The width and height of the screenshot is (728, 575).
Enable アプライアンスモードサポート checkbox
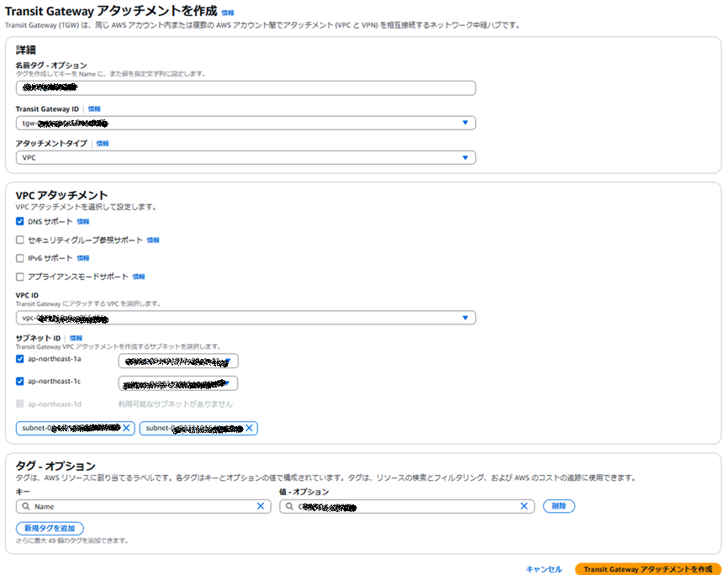point(20,277)
